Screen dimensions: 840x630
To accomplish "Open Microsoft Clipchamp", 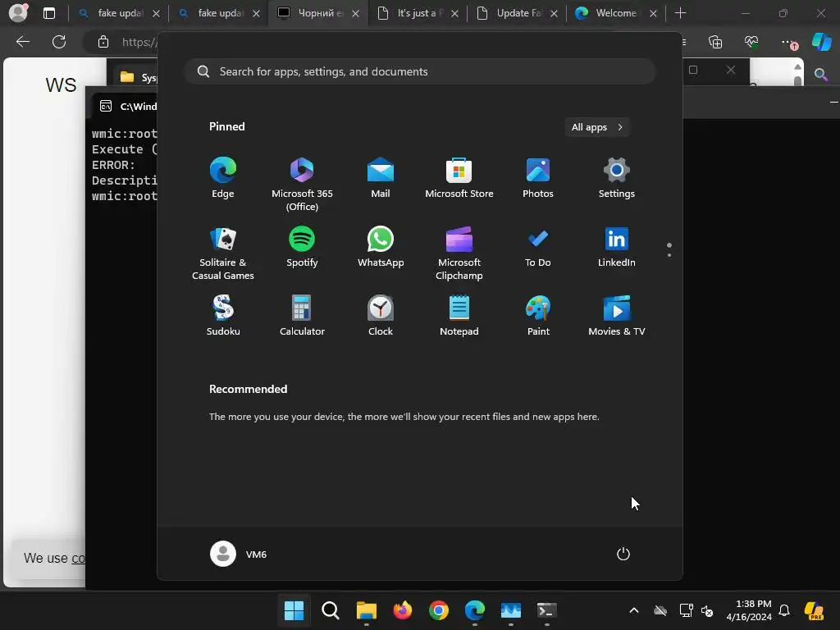I will pos(459,253).
